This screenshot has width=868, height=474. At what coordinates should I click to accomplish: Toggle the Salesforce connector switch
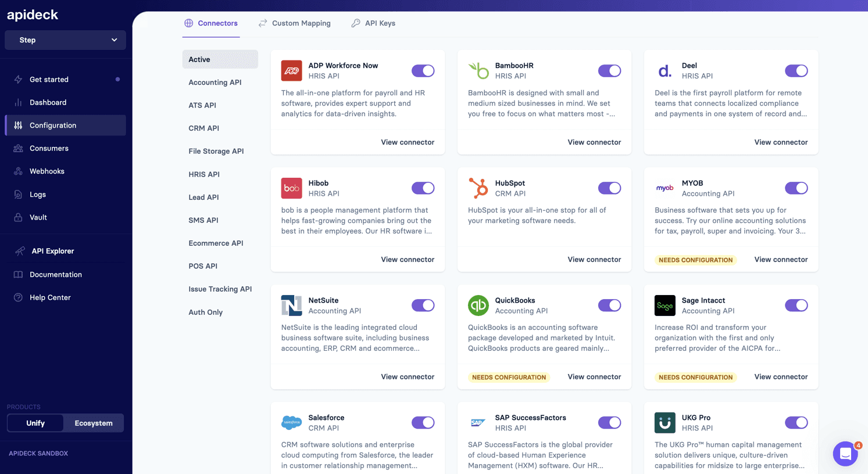tap(423, 423)
